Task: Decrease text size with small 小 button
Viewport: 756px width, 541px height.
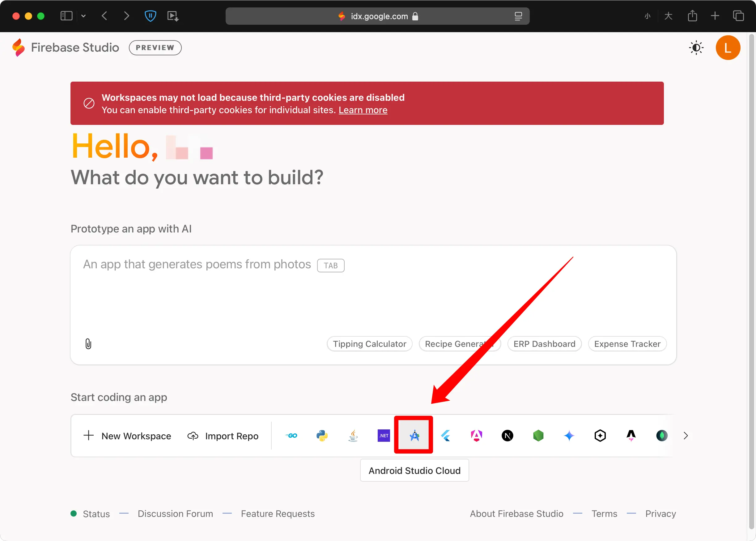Action: (647, 16)
